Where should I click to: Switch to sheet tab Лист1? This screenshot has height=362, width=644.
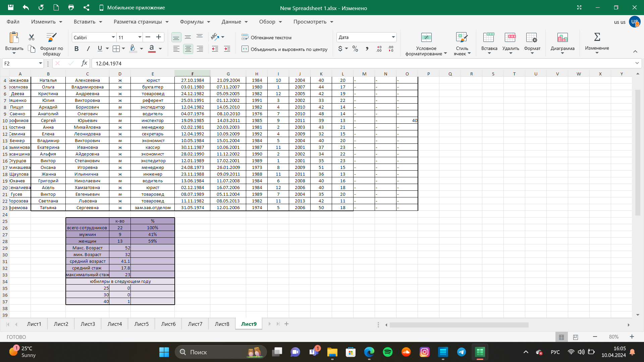point(34,324)
